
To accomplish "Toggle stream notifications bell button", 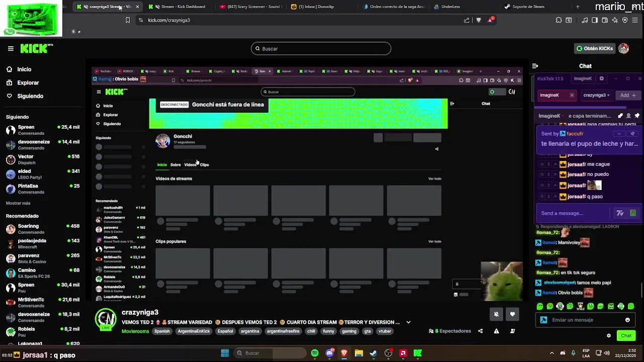I will (x=496, y=314).
